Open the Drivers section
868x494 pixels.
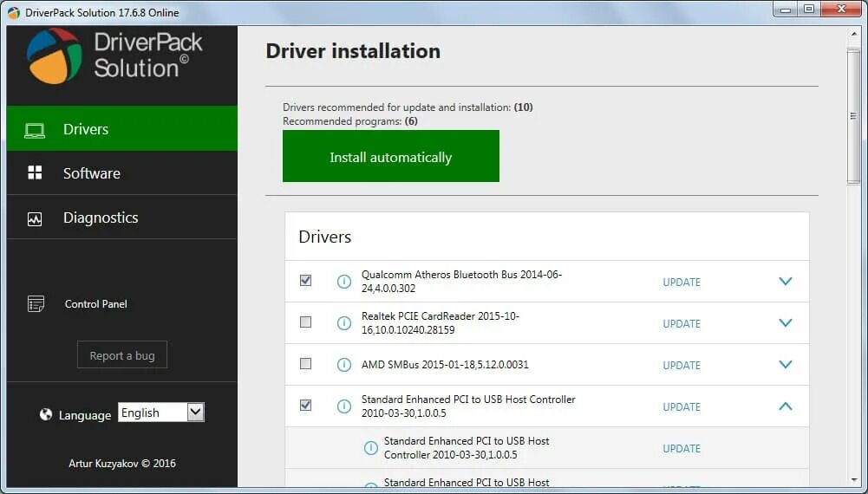click(x=121, y=128)
